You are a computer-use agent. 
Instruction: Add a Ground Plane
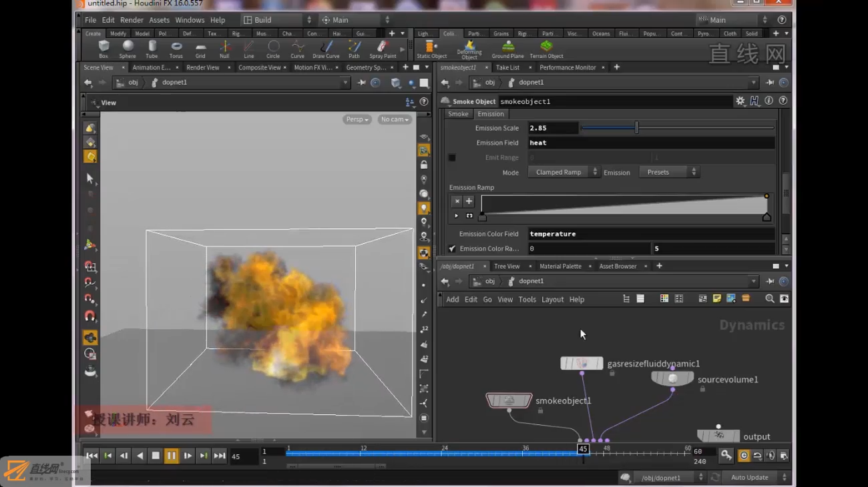coord(508,49)
